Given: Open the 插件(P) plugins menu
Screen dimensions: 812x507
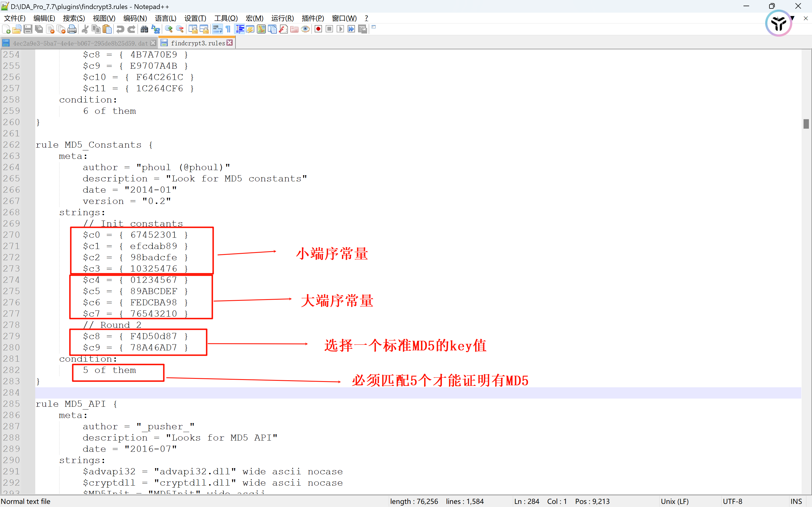Looking at the screenshot, I should [312, 18].
